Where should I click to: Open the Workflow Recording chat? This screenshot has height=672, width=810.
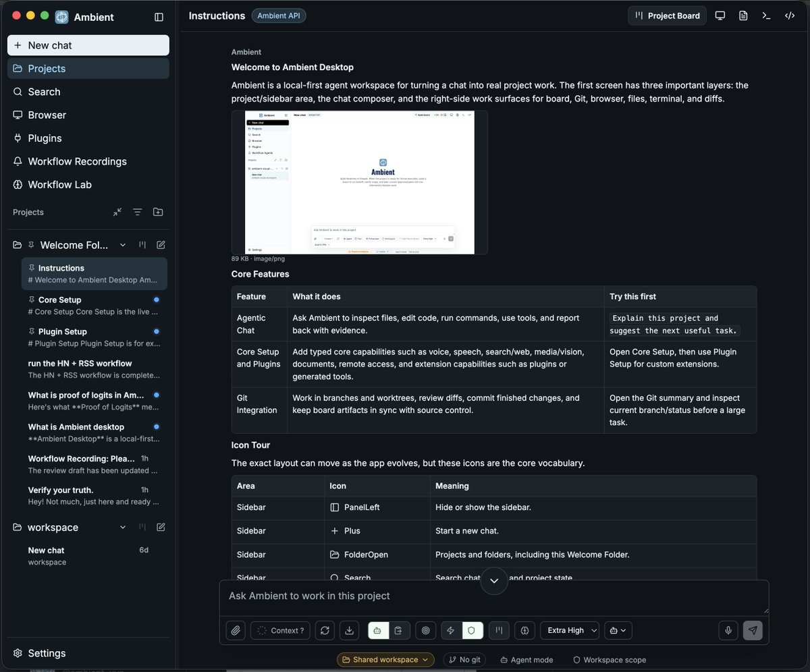[x=94, y=464]
